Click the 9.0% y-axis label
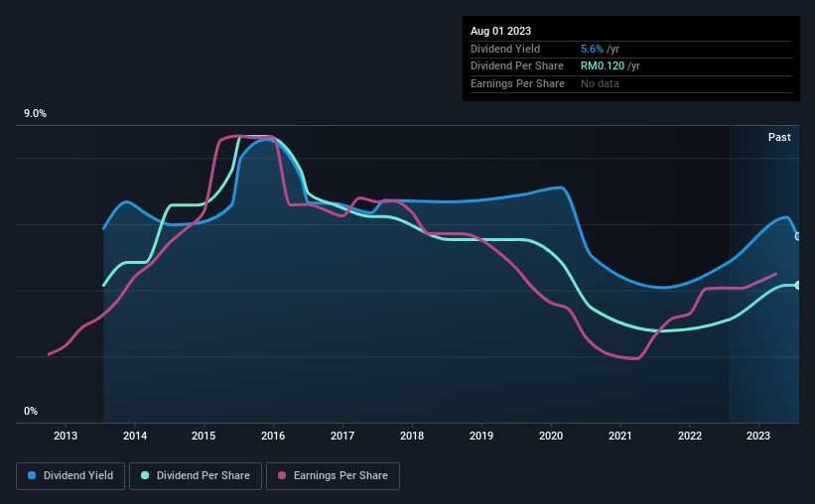The width and height of the screenshot is (815, 504). click(x=35, y=114)
